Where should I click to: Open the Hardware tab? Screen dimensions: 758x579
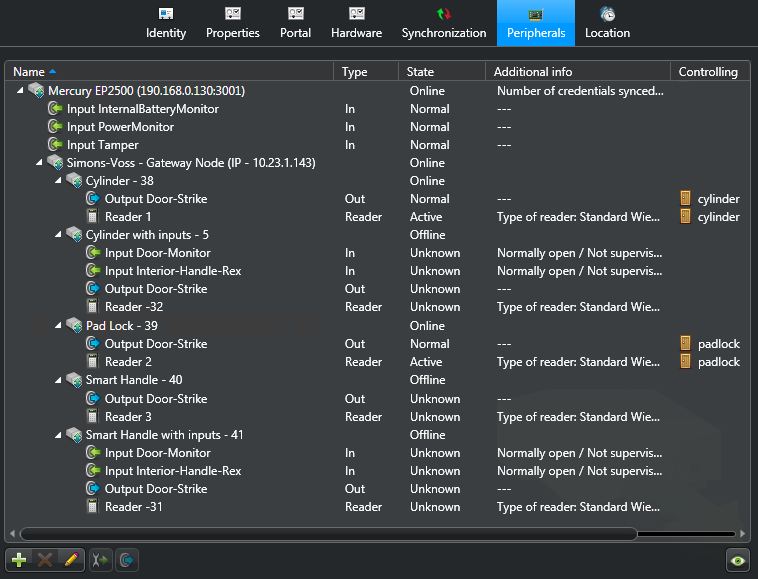357,23
